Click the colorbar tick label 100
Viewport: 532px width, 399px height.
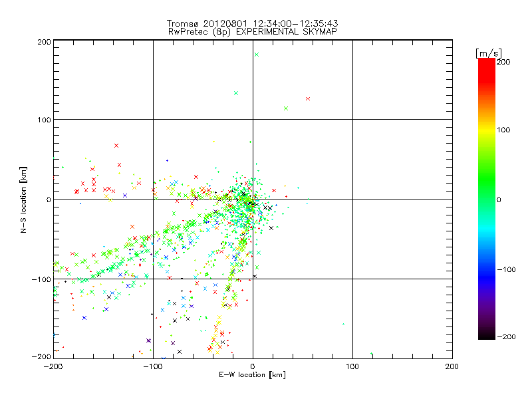click(x=503, y=130)
